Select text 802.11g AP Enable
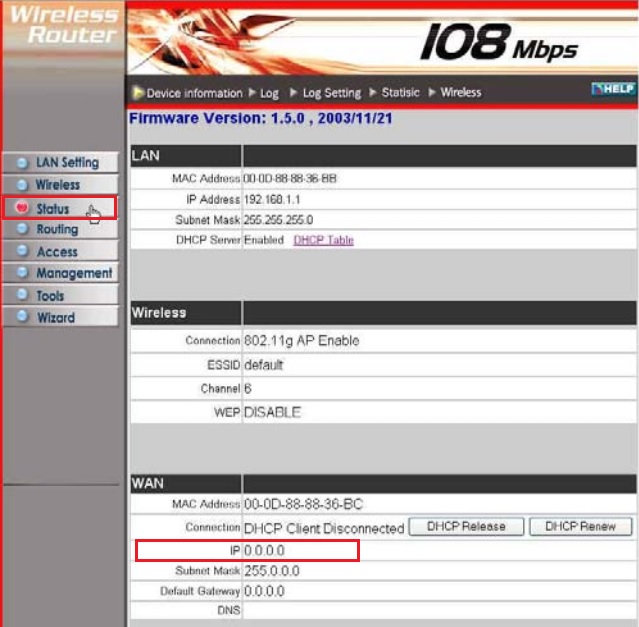 tap(302, 341)
